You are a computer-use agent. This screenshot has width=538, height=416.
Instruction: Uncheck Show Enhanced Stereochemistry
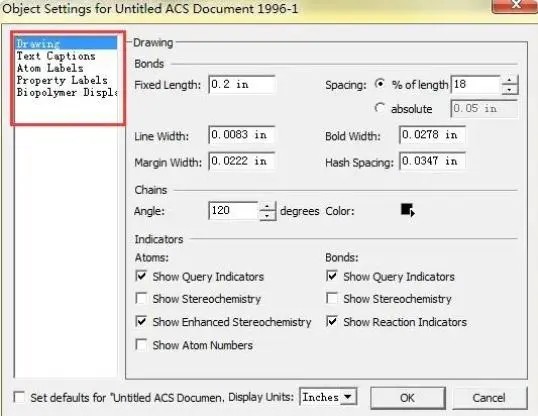tap(141, 321)
